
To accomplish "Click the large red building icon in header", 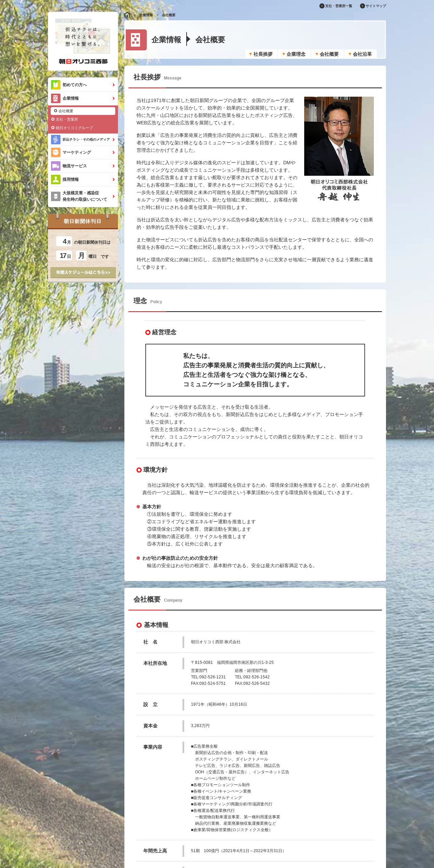I will pos(136,40).
